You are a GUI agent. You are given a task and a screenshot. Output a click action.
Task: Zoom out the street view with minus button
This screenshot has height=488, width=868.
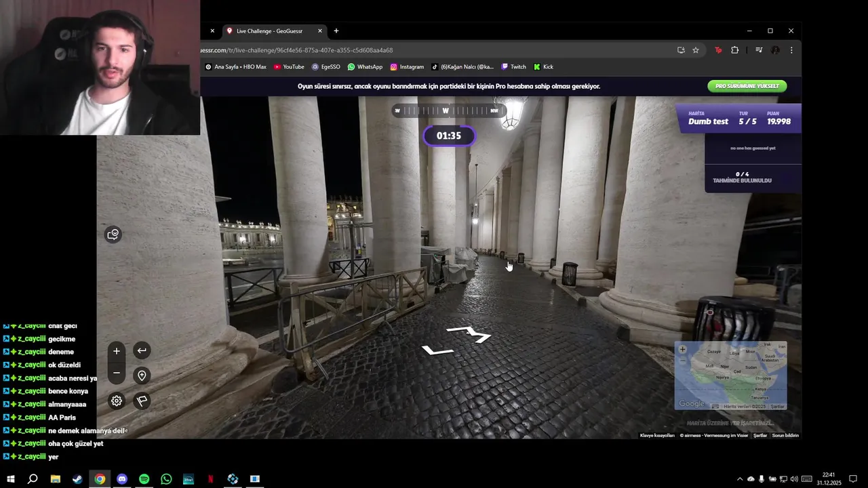[x=117, y=373]
